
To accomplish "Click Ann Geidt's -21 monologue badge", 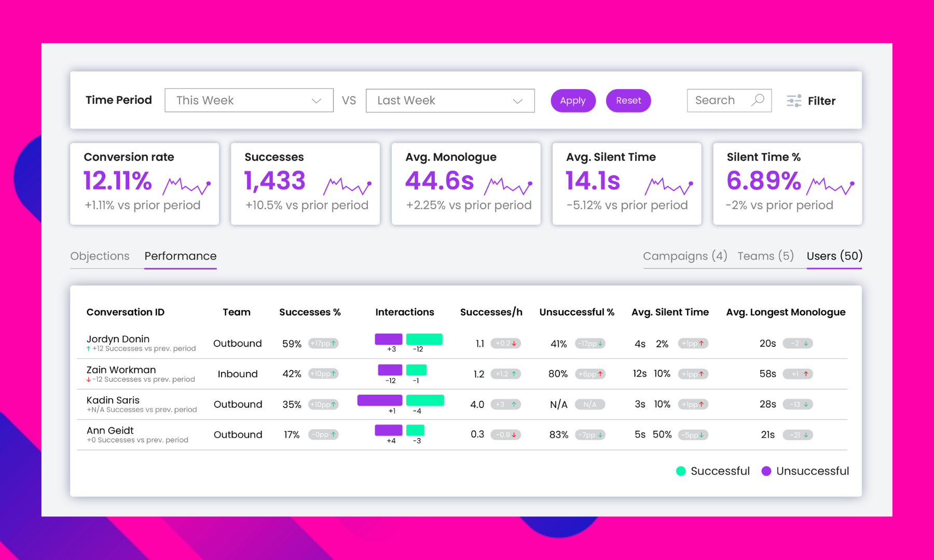I will coord(798,435).
